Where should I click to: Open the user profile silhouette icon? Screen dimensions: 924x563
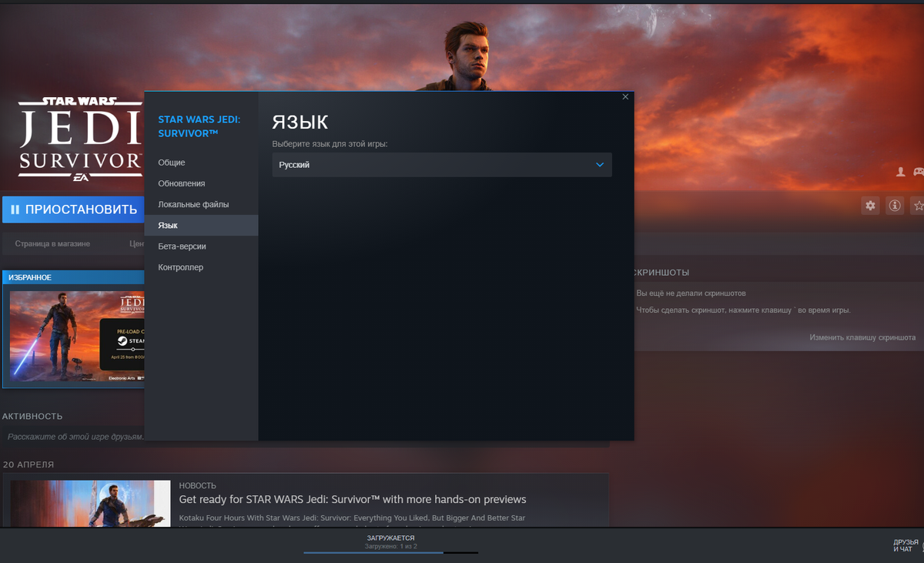(x=899, y=173)
